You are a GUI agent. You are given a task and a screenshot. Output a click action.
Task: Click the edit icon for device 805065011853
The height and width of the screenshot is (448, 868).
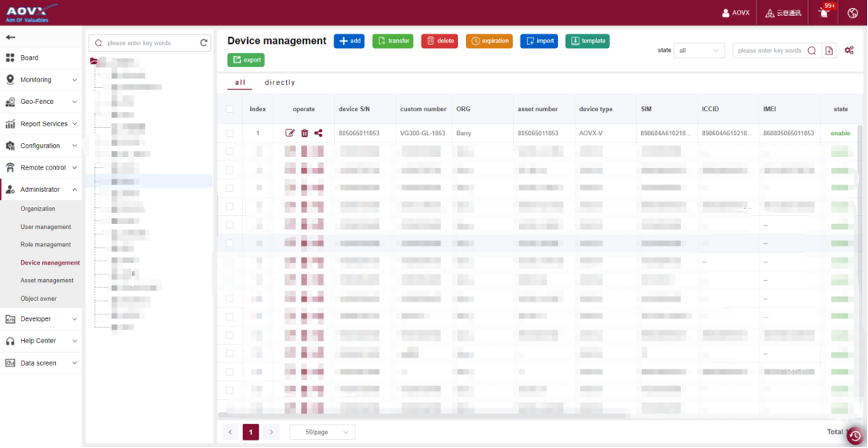(290, 134)
